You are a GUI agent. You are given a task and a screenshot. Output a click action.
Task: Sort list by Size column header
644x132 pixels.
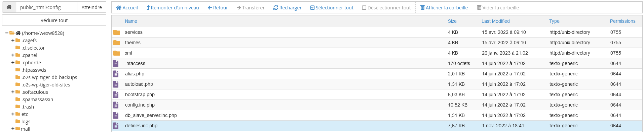[x=452, y=21]
